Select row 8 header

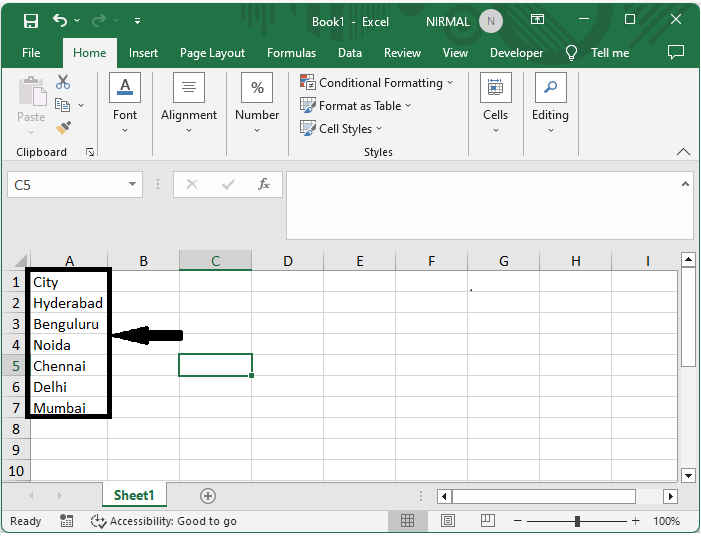point(16,429)
